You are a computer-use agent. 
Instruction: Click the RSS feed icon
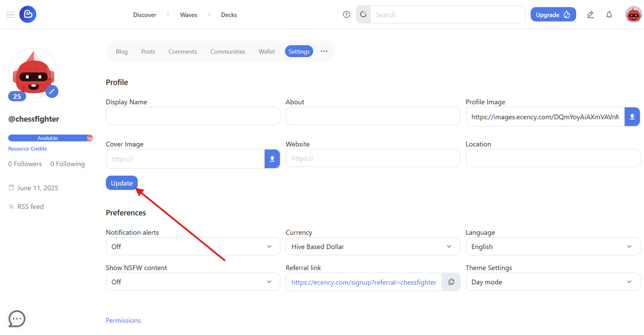tap(12, 207)
